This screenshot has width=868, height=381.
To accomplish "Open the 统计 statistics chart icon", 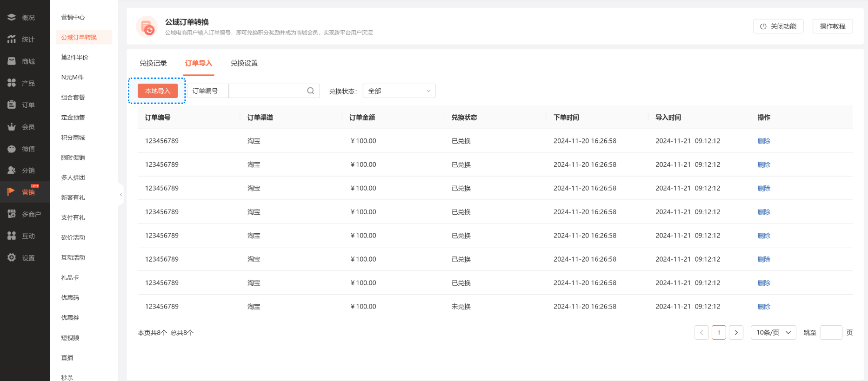I will pos(12,39).
